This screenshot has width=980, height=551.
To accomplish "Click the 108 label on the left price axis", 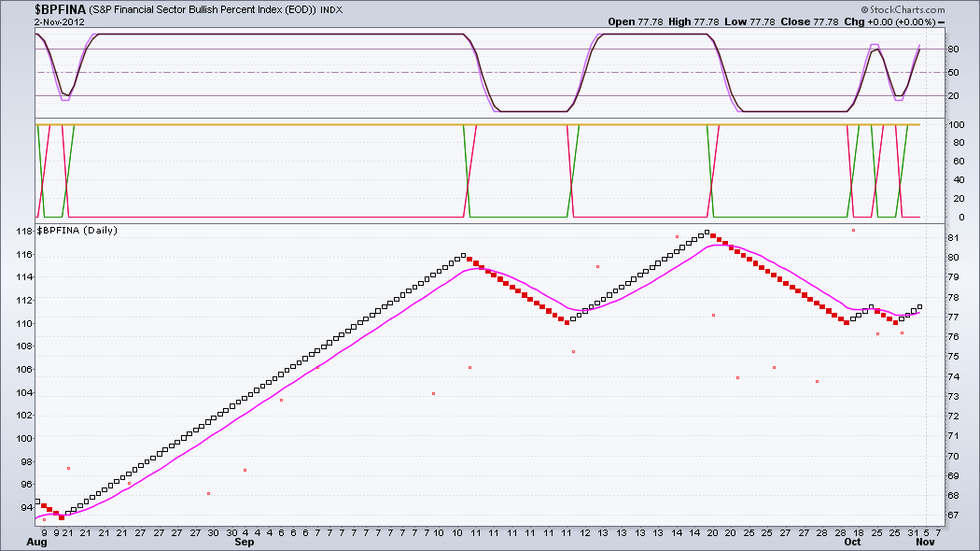I will (23, 346).
